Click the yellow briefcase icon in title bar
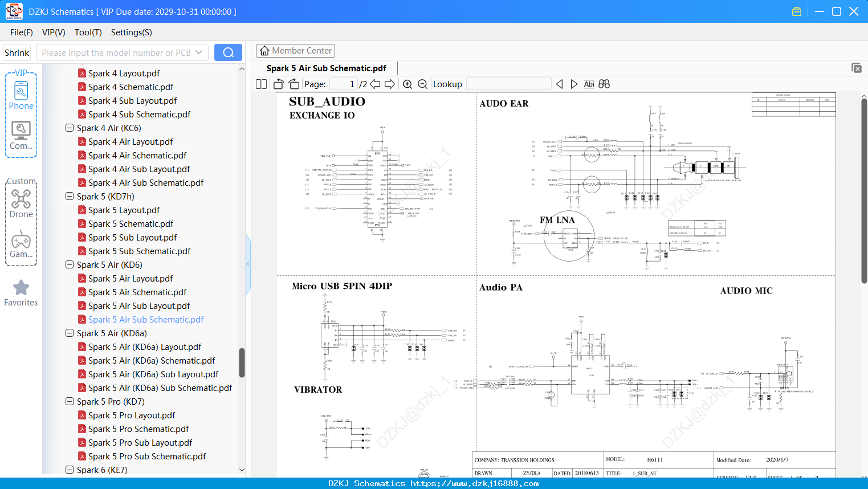Screen dimensions: 868x489 point(797,11)
